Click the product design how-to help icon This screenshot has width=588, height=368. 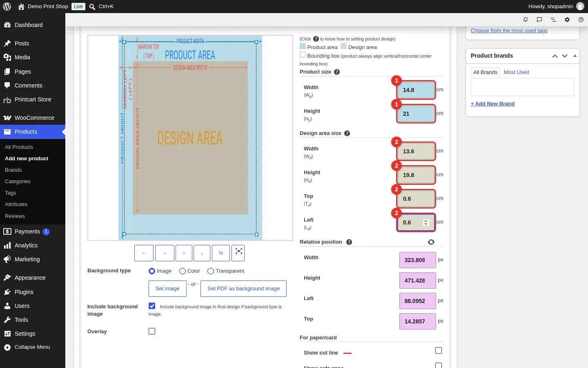coord(316,39)
